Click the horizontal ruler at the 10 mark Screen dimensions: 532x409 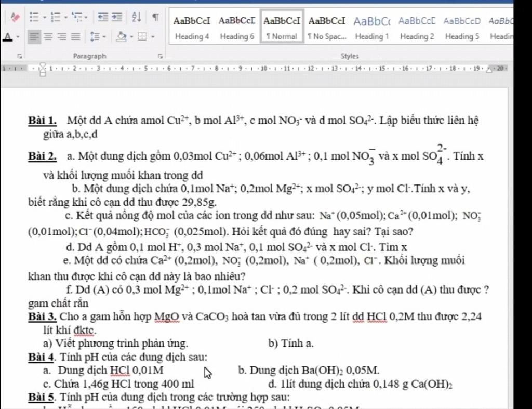264,68
